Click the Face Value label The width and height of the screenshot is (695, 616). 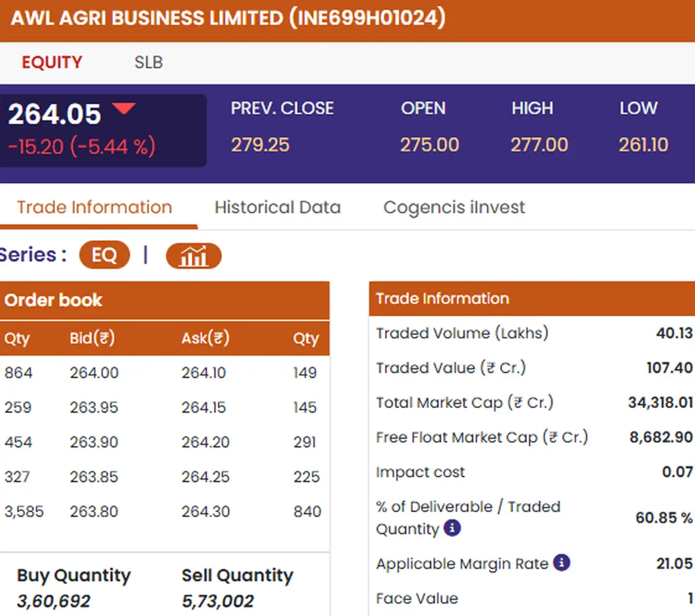click(x=417, y=598)
